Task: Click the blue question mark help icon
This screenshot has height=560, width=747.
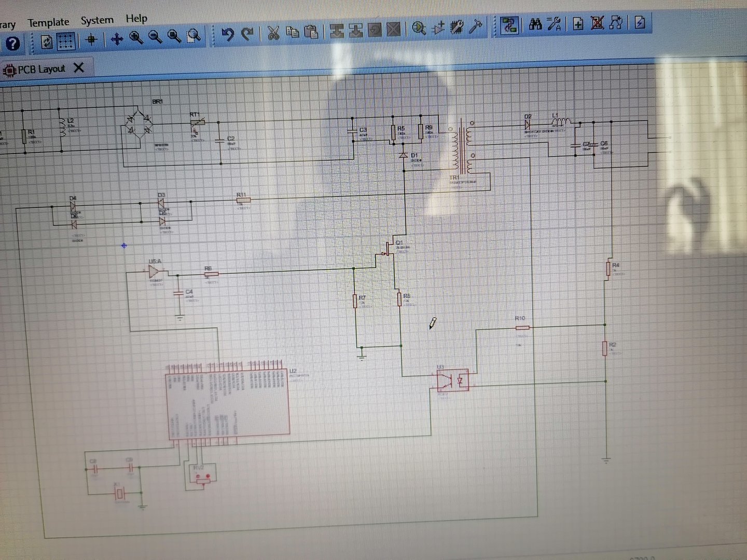Action: click(x=13, y=44)
